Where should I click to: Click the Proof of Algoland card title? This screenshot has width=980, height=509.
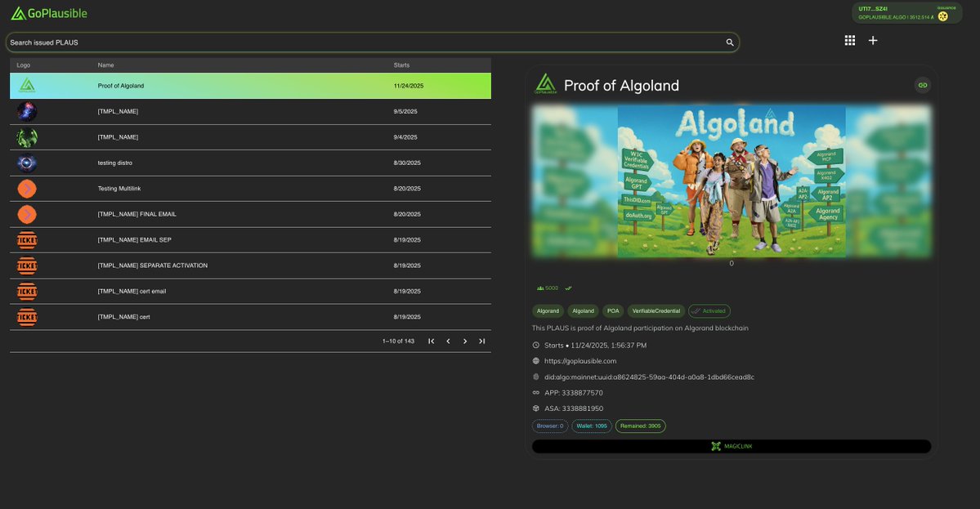coord(621,86)
